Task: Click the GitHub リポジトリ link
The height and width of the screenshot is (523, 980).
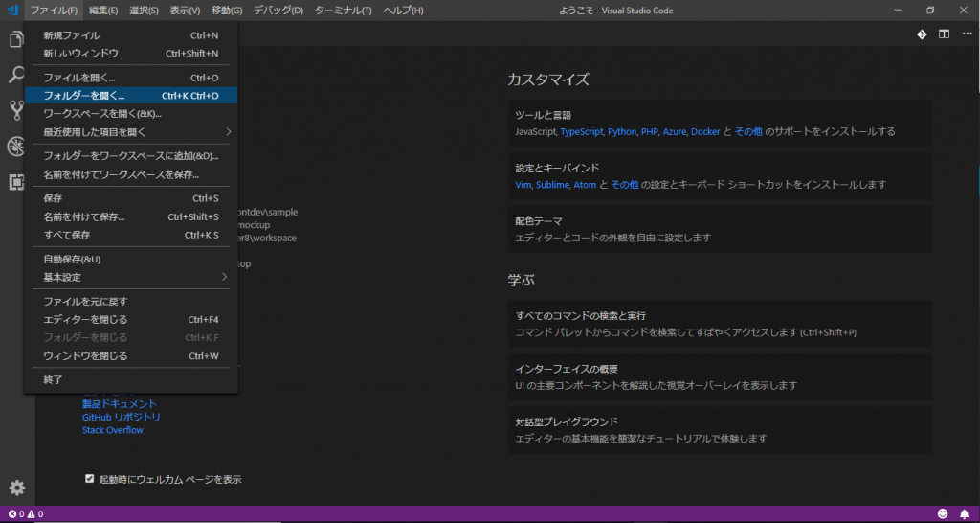Action: point(122,418)
